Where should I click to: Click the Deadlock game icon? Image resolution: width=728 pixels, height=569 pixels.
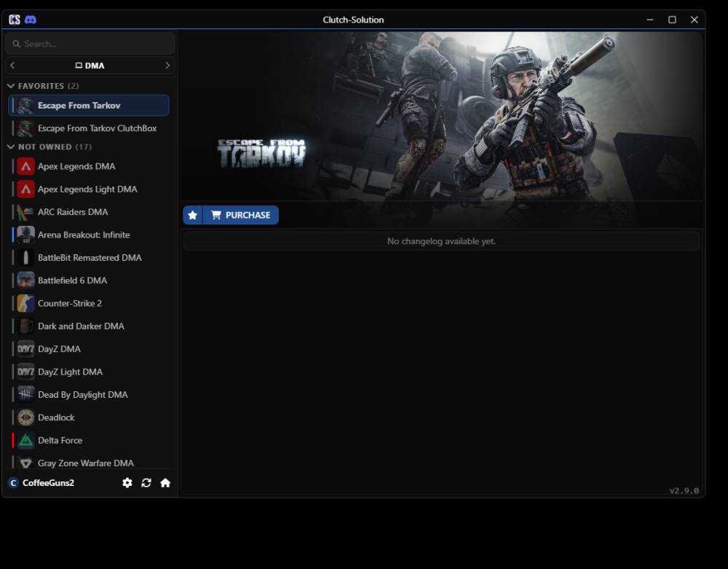(x=26, y=417)
